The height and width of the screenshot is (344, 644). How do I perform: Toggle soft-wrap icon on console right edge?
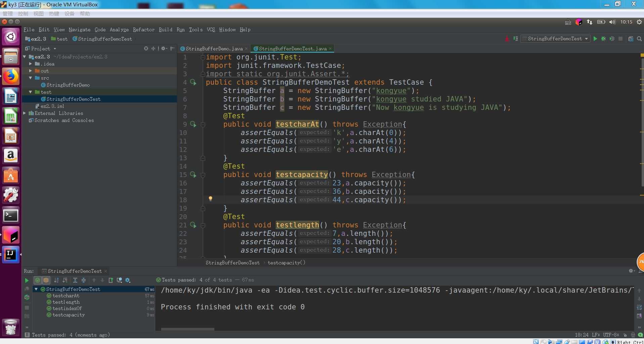click(639, 307)
